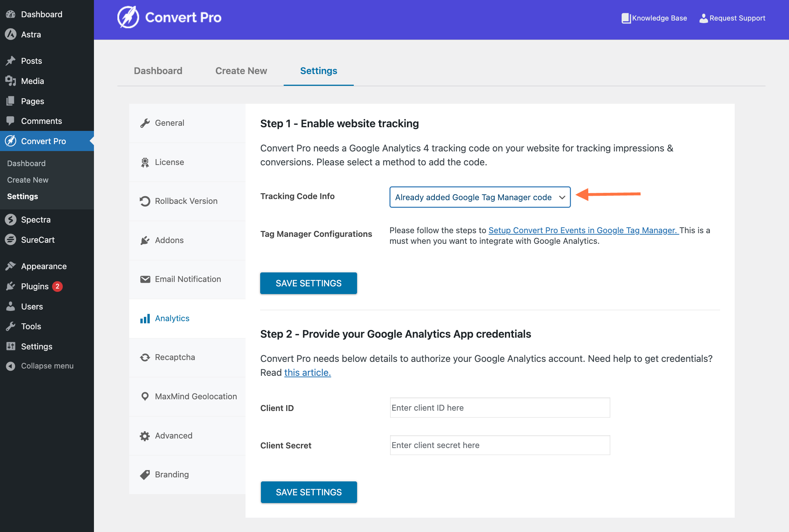This screenshot has height=532, width=789.
Task: Switch to the Create New tab
Action: pyautogui.click(x=241, y=71)
